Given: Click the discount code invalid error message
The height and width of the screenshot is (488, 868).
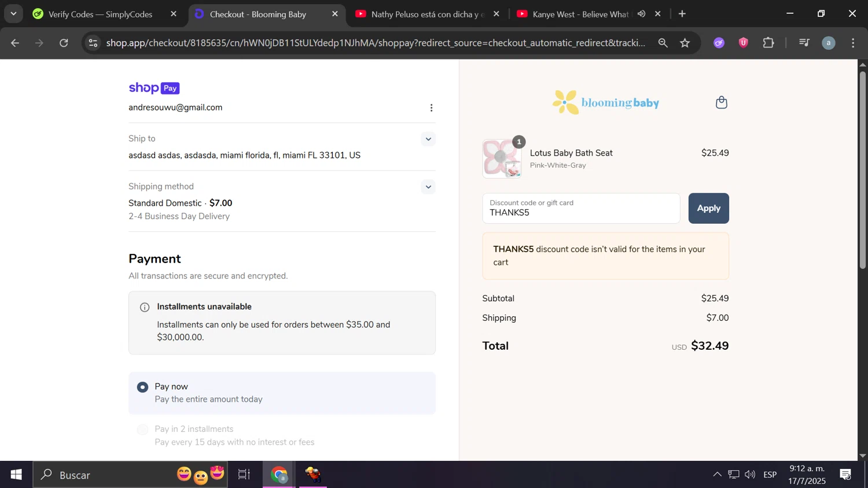Looking at the screenshot, I should click(x=605, y=256).
